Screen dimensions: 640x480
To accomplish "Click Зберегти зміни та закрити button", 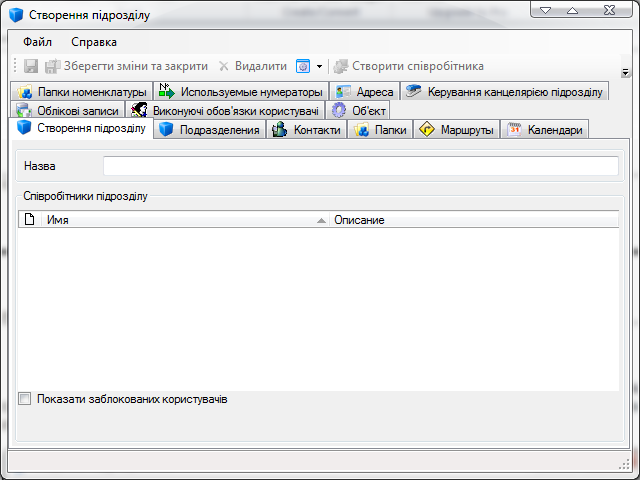I will (x=126, y=66).
